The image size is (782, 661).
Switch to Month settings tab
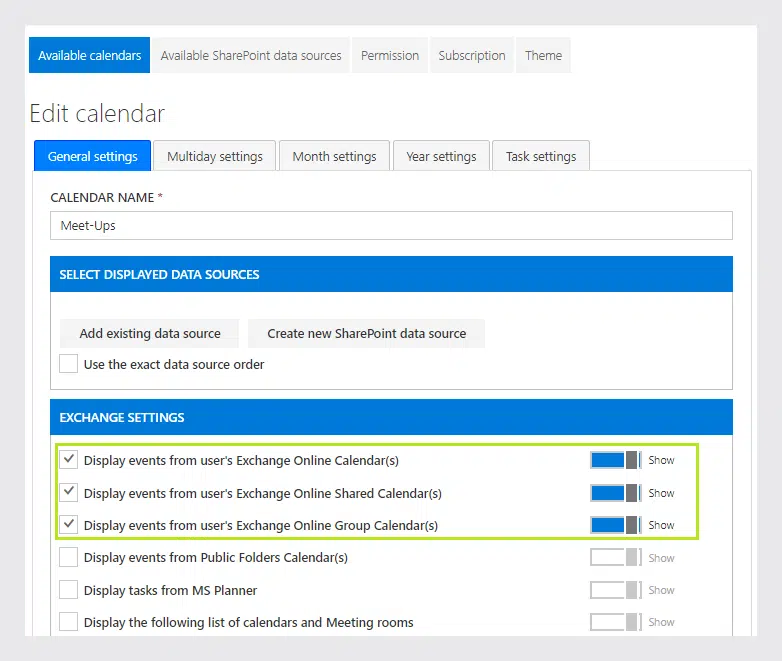(x=334, y=156)
